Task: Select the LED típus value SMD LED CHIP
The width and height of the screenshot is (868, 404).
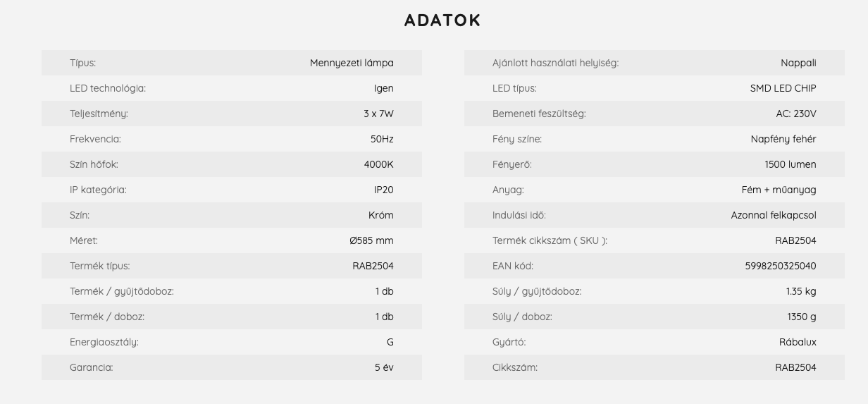Action: click(x=783, y=88)
